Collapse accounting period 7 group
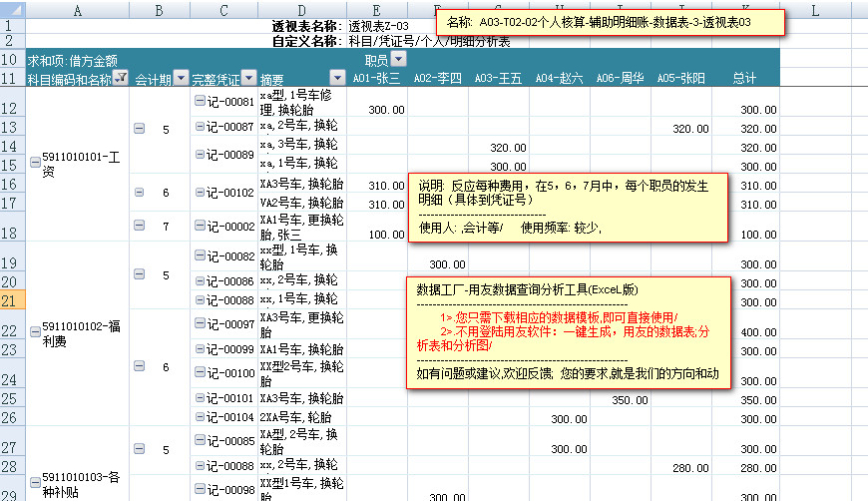868x501 pixels. [x=139, y=227]
